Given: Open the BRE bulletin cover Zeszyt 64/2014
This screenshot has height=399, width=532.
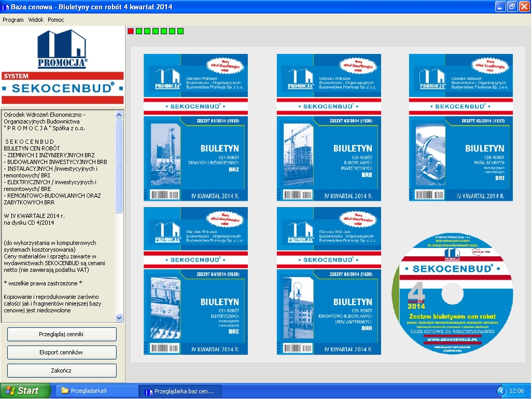Looking at the screenshot, I should 196,281.
